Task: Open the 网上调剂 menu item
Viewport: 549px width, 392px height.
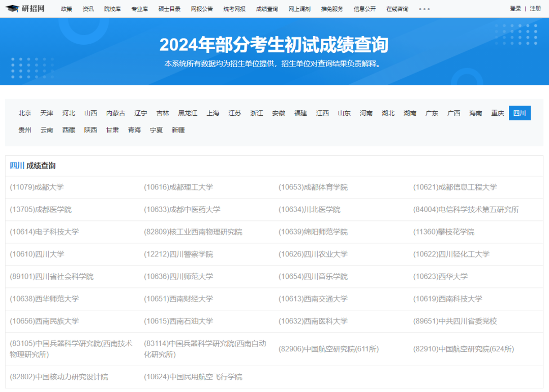Action: click(x=299, y=9)
